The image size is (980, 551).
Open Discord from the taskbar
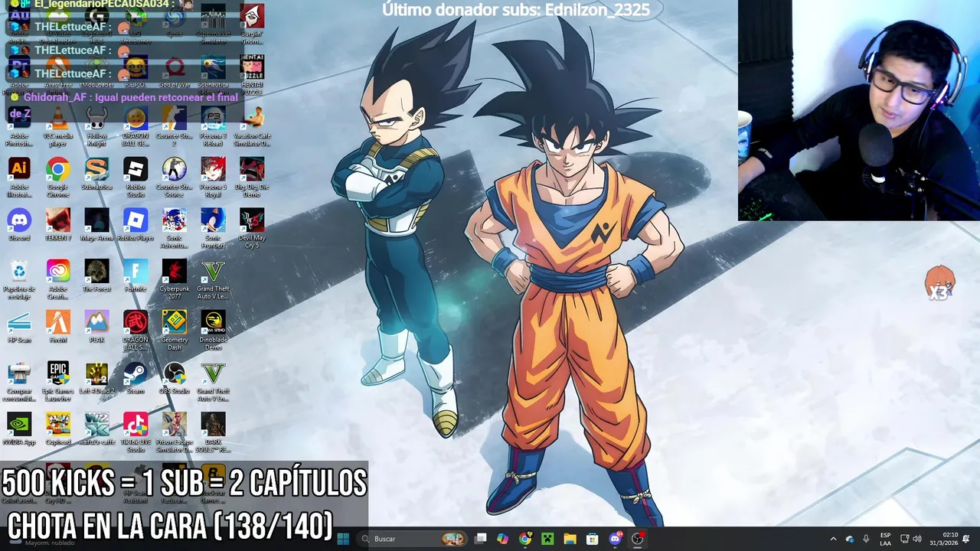pyautogui.click(x=615, y=539)
